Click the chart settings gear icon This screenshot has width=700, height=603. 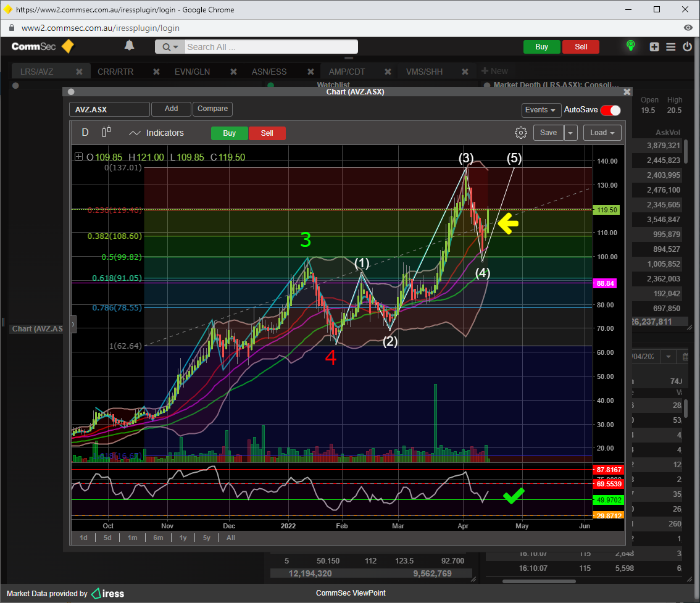click(x=520, y=133)
